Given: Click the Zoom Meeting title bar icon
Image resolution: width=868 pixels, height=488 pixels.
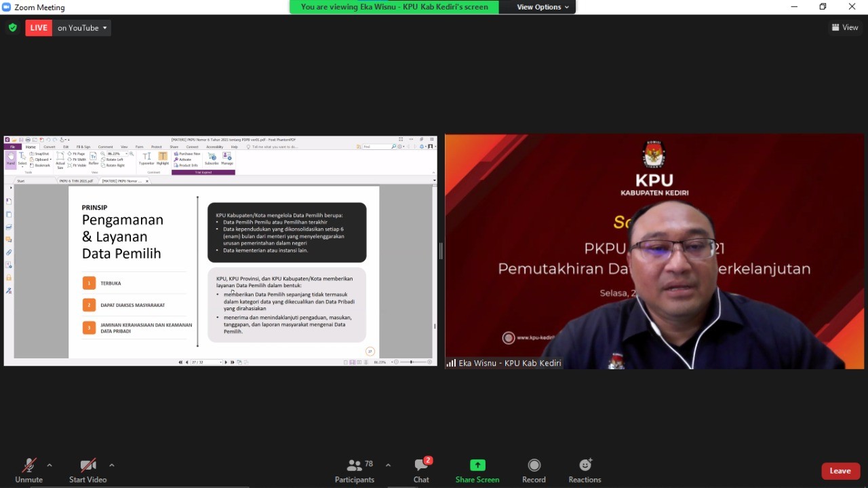Looking at the screenshot, I should point(7,7).
